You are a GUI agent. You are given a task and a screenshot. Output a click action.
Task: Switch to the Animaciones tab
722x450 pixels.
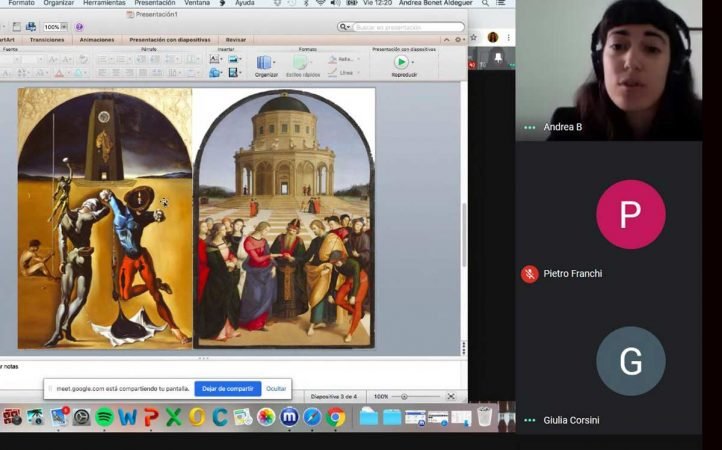pos(97,40)
